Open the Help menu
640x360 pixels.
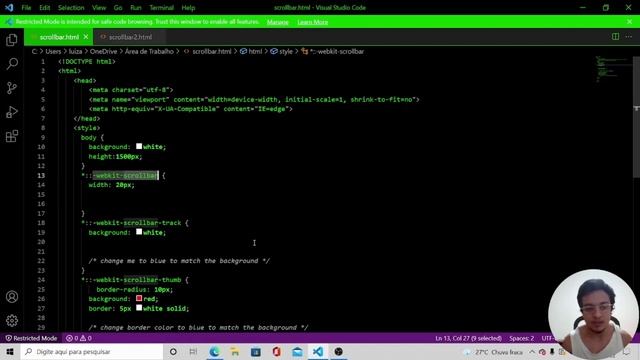tap(188, 8)
